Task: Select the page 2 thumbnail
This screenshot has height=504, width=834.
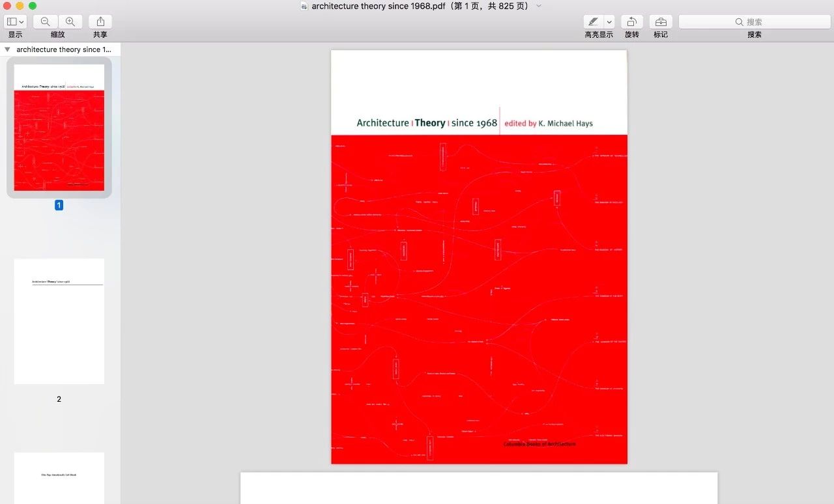Action: click(59, 321)
